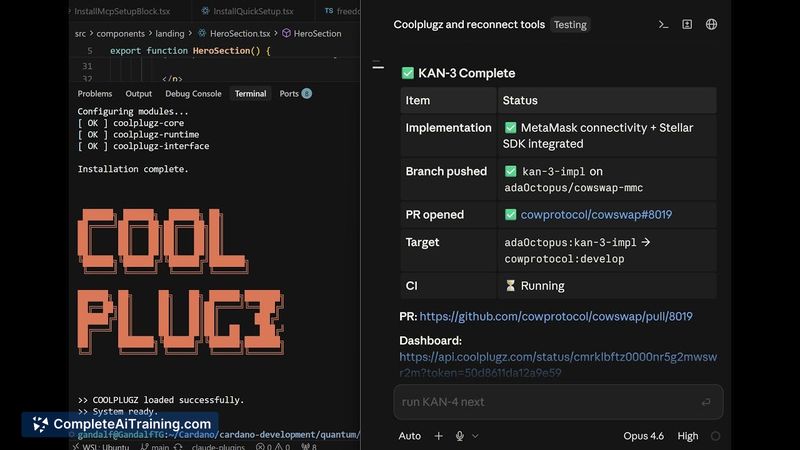This screenshot has height=450, width=800.
Task: Click the components breadcrumb segment
Action: 121,33
